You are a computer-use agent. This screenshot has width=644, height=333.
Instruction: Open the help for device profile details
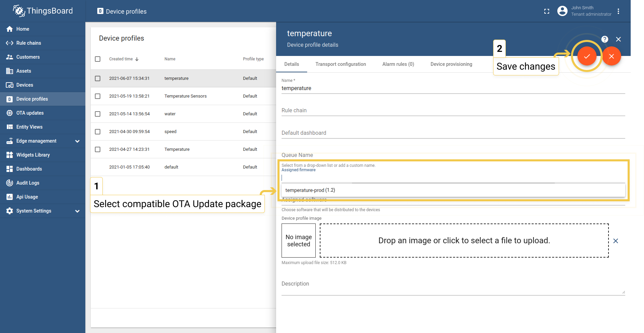(x=604, y=39)
